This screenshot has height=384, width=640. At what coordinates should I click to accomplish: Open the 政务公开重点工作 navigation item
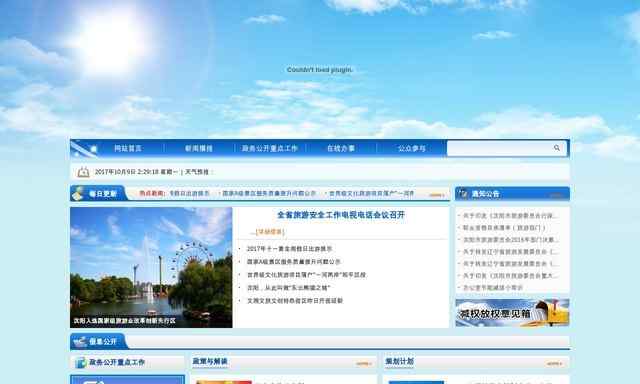click(x=270, y=149)
